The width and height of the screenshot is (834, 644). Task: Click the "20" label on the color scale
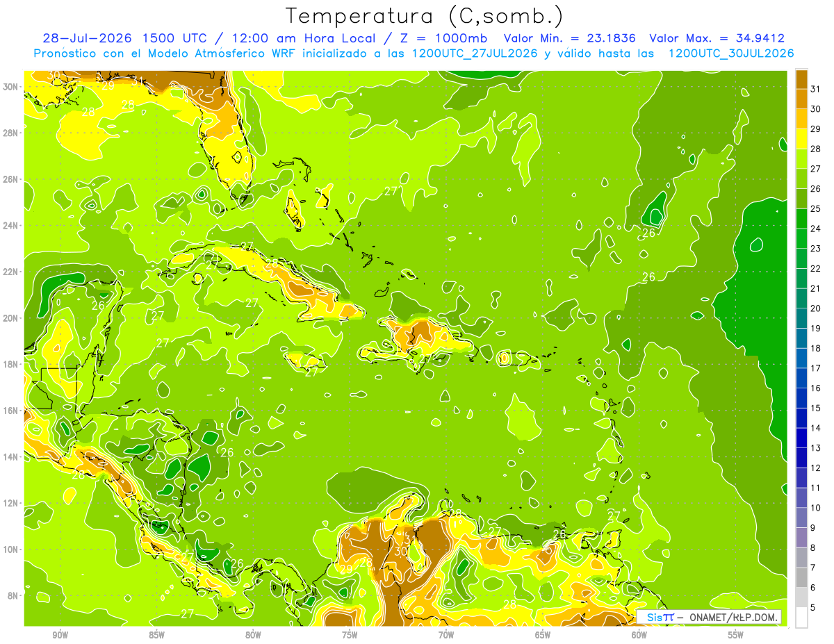coord(816,308)
